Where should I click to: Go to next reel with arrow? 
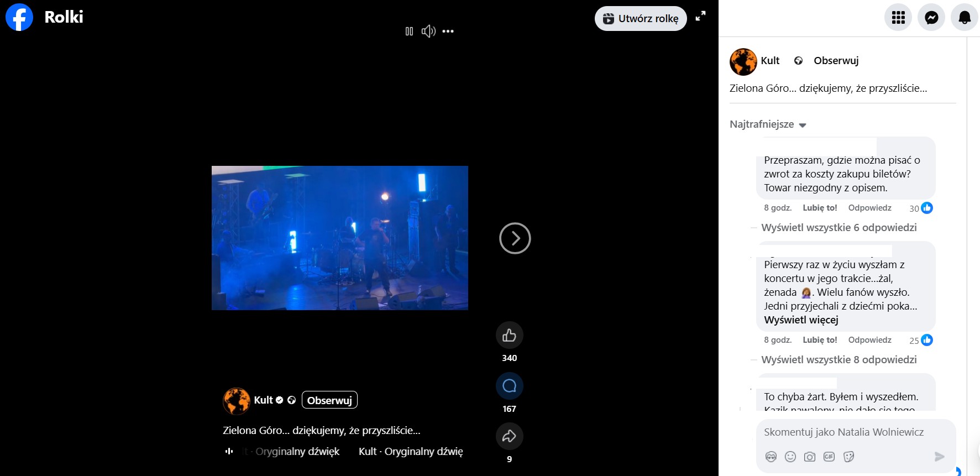(515, 238)
